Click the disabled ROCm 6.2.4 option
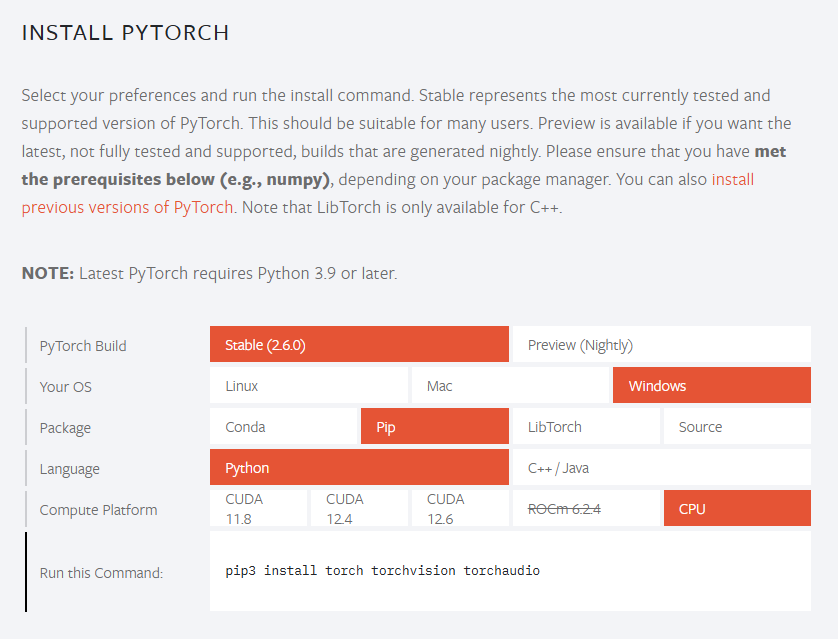Viewport: 838px width, 639px height. tap(586, 508)
